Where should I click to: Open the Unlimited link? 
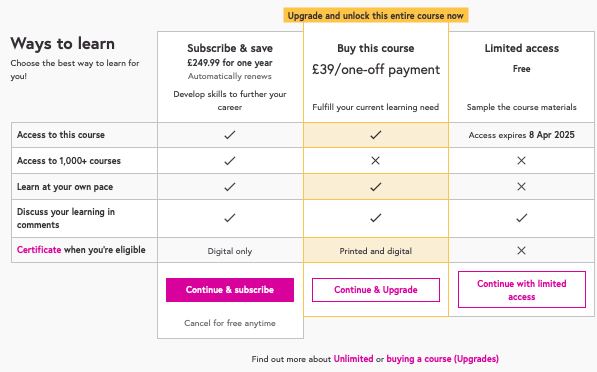coord(353,359)
